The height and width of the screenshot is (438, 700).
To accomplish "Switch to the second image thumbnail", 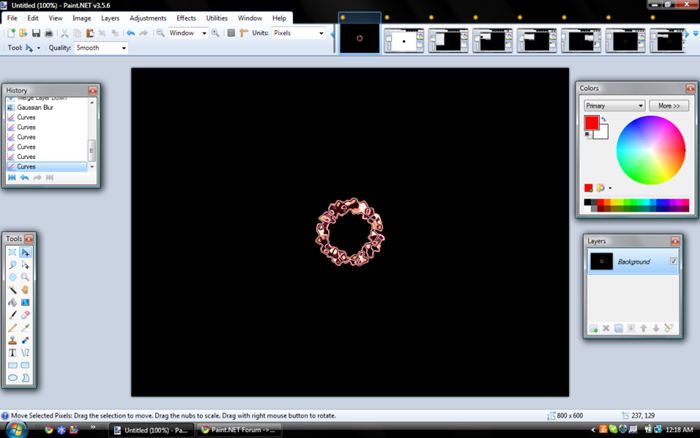I will (x=404, y=41).
